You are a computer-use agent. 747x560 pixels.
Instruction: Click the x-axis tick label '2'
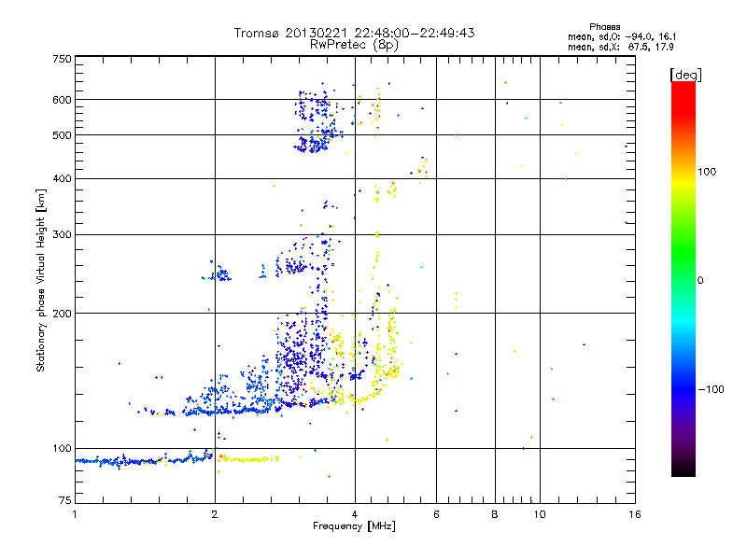click(215, 514)
